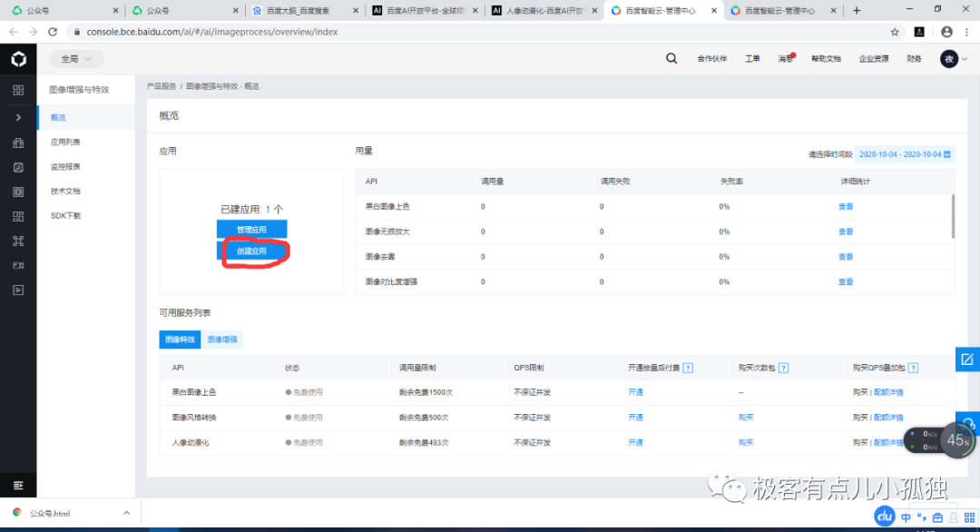Open the product grid icon in dark sidebar
The height and width of the screenshot is (532, 980).
point(18,90)
